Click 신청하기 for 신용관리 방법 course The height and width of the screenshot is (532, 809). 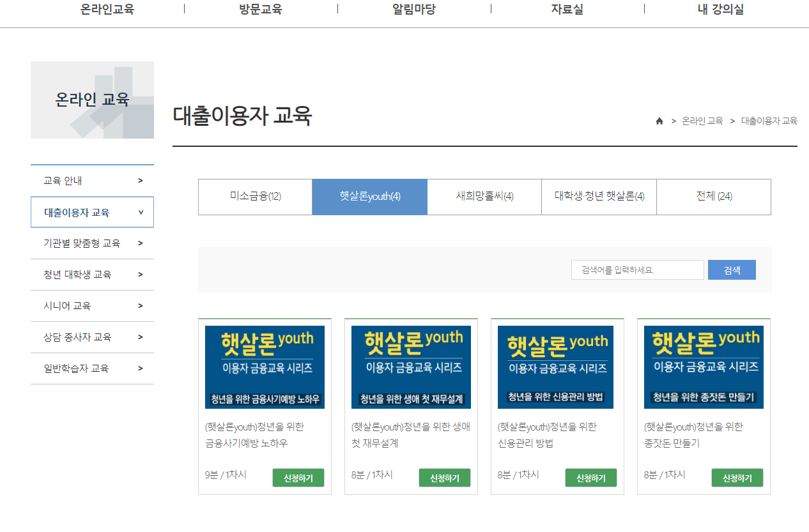coord(591,478)
